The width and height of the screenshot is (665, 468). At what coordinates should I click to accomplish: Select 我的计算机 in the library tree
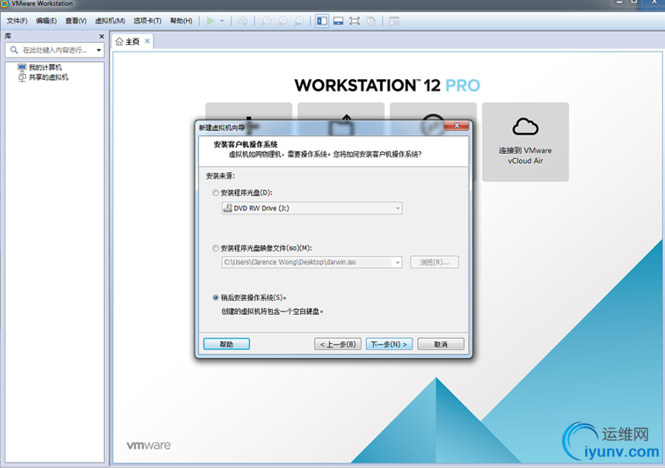coord(45,67)
